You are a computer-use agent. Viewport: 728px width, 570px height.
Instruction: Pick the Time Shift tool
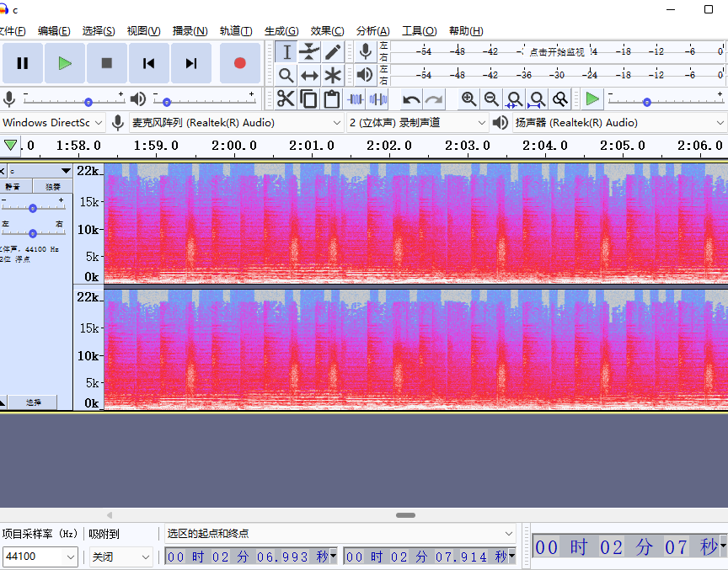[x=309, y=75]
